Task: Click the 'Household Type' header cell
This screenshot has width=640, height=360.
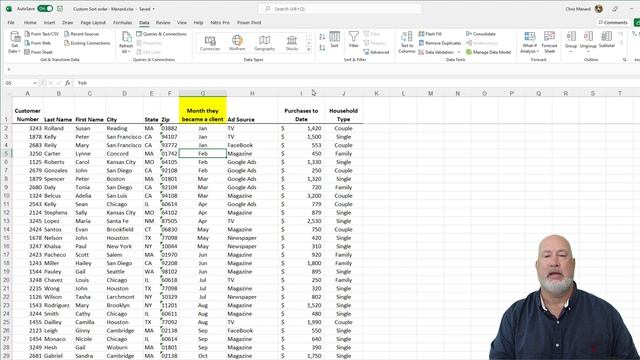Action: [343, 110]
